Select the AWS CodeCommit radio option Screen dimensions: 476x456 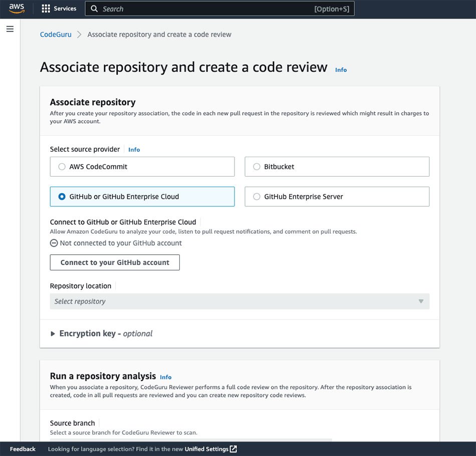(x=62, y=167)
